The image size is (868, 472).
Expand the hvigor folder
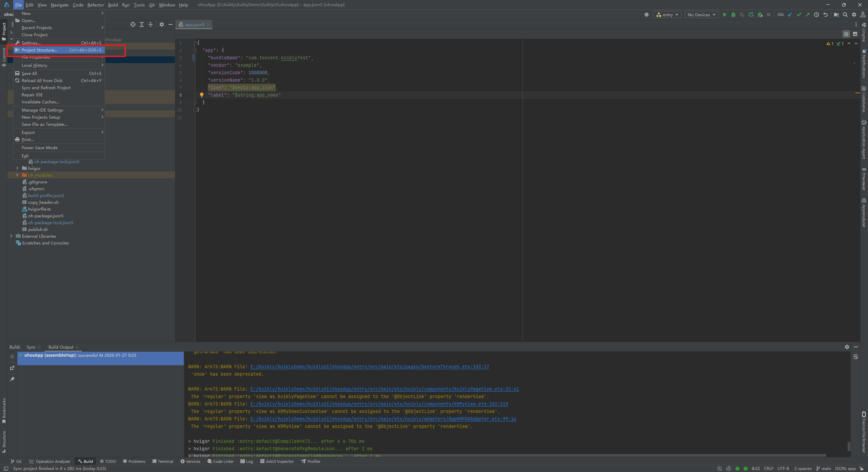(x=17, y=168)
